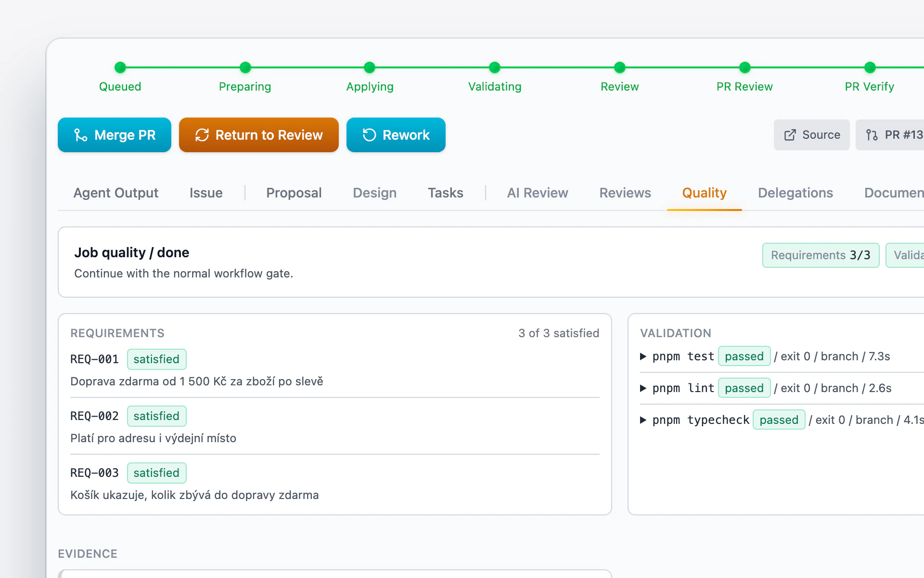The height and width of the screenshot is (578, 924).
Task: Click text 'Košík ukazuje, kolik zbývá do dopravy zdarma'
Action: click(x=194, y=495)
